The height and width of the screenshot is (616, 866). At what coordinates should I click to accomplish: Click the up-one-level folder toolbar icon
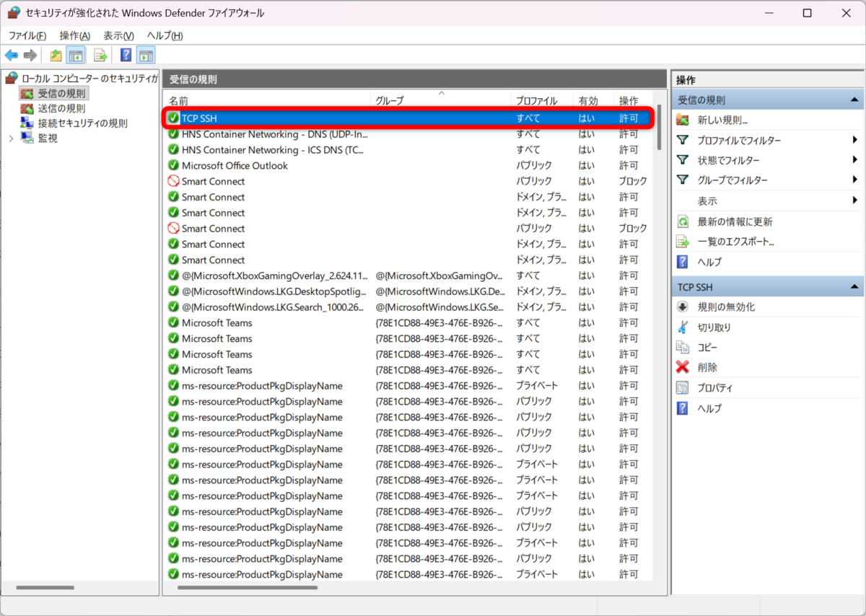56,55
